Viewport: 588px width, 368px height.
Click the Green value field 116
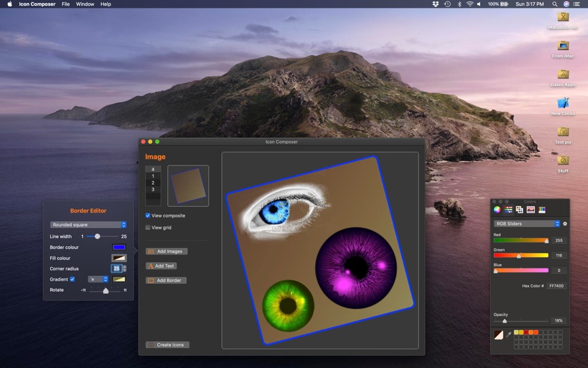point(559,255)
